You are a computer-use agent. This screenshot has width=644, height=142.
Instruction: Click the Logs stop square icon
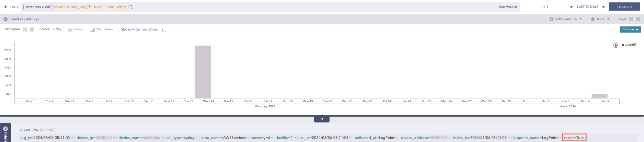click(638, 19)
